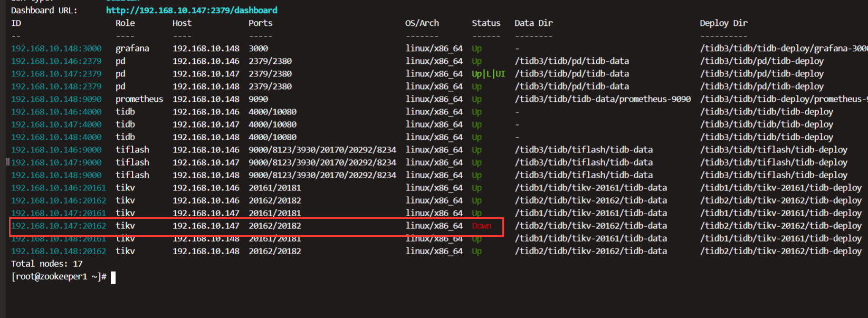Click the Status column header

[x=486, y=23]
